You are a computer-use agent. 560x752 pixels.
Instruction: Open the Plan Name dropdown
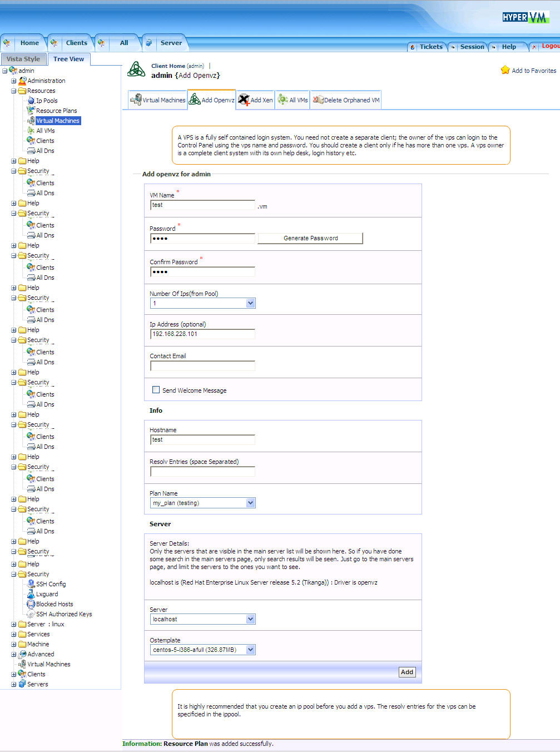click(202, 503)
